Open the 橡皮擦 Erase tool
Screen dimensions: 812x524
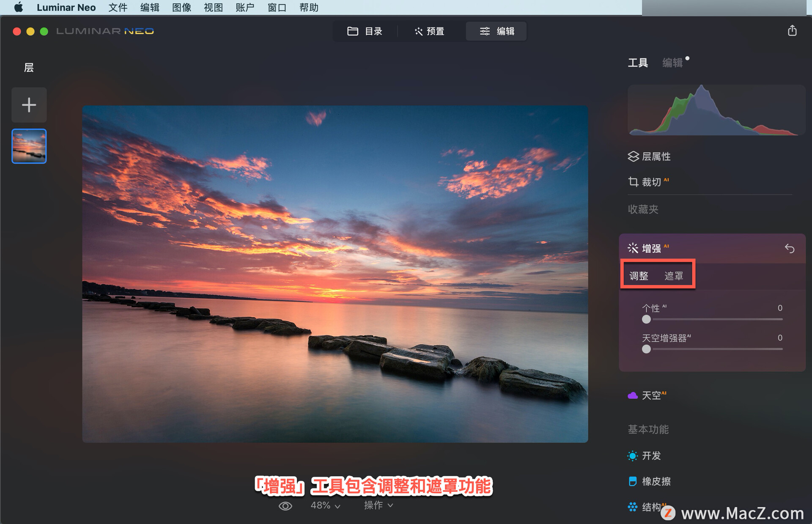coord(649,481)
